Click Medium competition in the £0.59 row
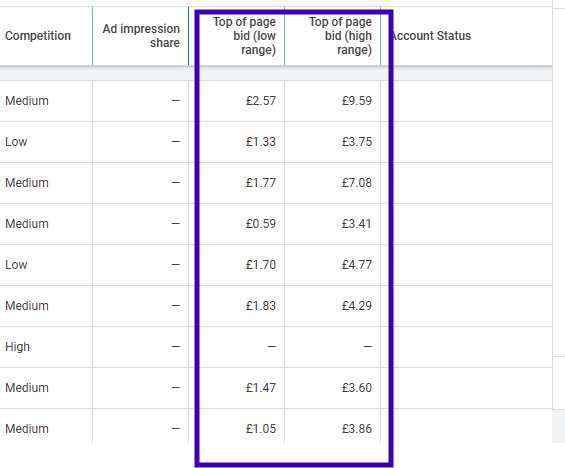565x468 pixels. 27,224
